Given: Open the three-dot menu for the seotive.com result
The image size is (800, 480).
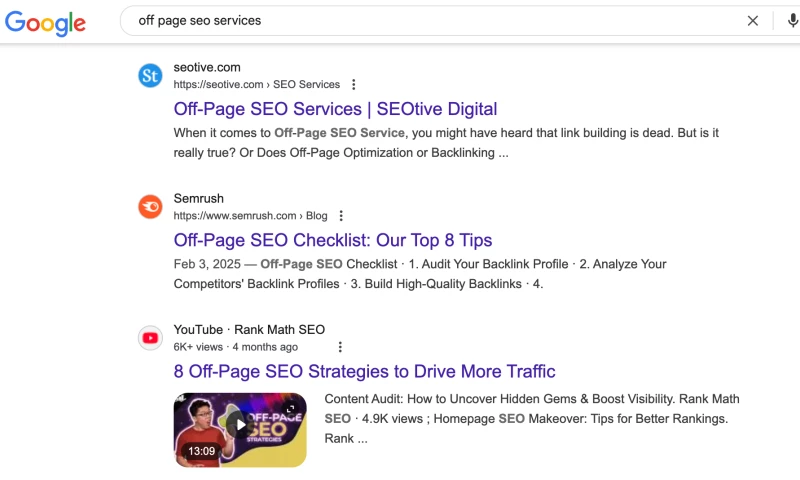Looking at the screenshot, I should coord(354,85).
